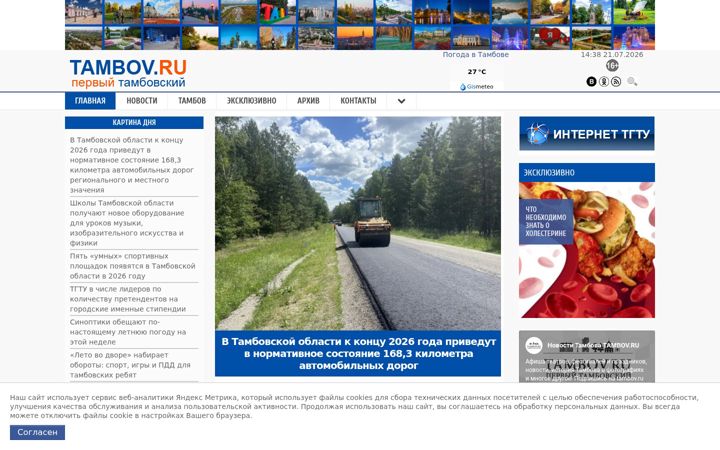The image size is (720, 450).
Task: Click the 27 °C temperature reading
Action: [477, 72]
